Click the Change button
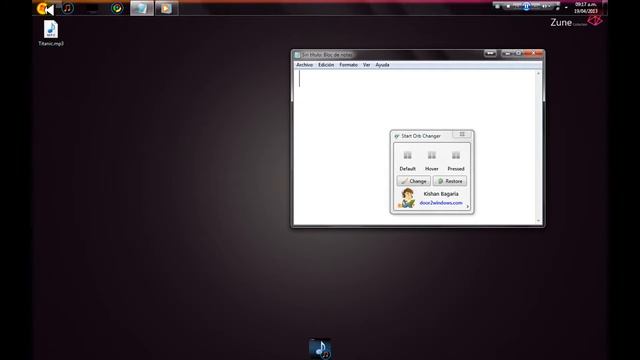Image resolution: width=640 pixels, height=360 pixels. (x=413, y=181)
